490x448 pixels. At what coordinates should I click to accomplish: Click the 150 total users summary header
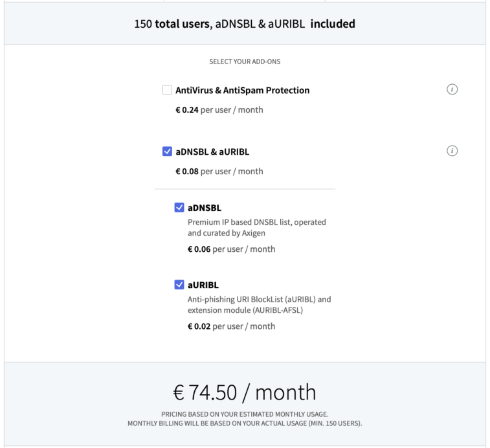[245, 24]
